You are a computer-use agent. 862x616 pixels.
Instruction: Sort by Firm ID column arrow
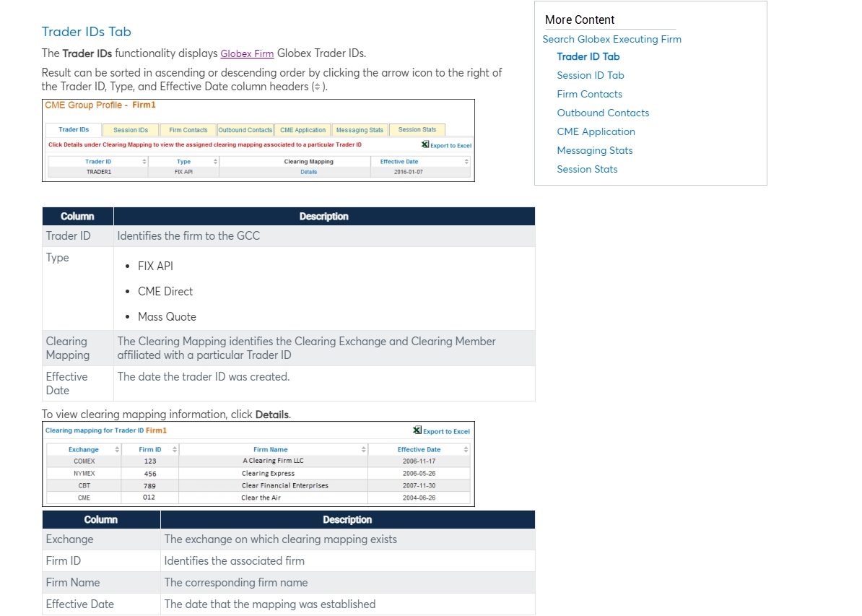pyautogui.click(x=175, y=450)
